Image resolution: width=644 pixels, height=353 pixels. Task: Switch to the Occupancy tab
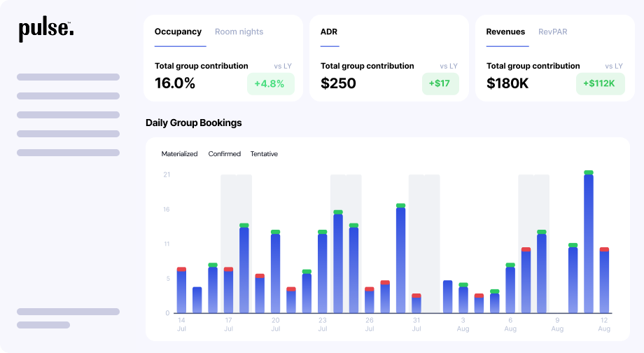point(178,32)
